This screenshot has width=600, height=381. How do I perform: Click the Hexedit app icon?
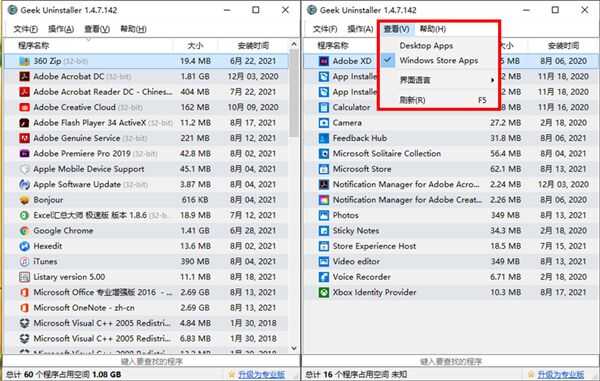pyautogui.click(x=24, y=246)
